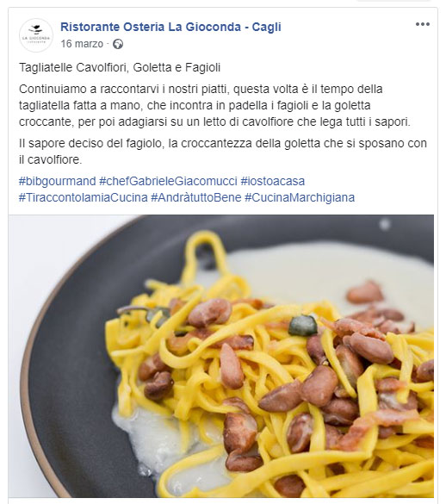Viewport: 446px width, 504px height.
Task: Click the #iostoacasa hashtag
Action: point(272,181)
